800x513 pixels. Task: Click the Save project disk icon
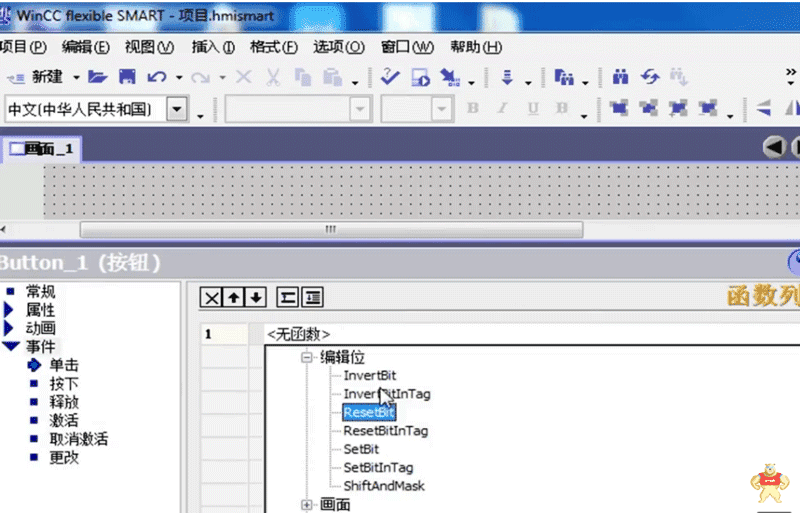tap(127, 77)
